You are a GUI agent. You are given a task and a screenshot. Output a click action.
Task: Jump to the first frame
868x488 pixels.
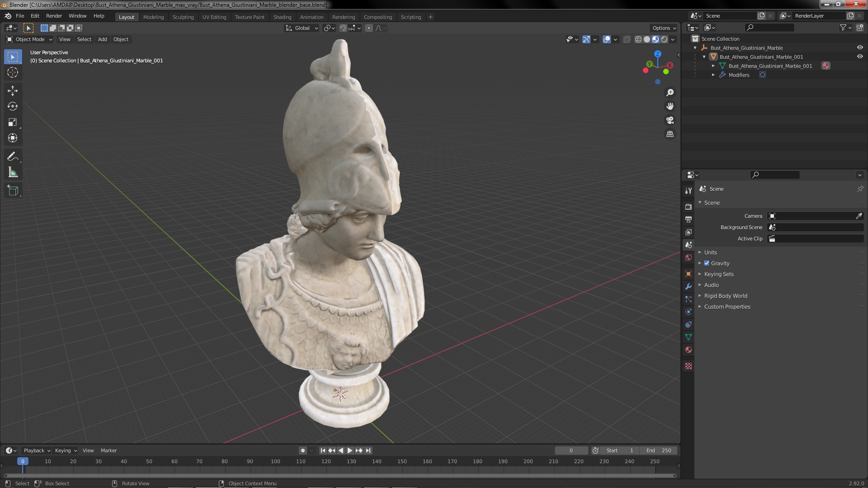point(323,450)
